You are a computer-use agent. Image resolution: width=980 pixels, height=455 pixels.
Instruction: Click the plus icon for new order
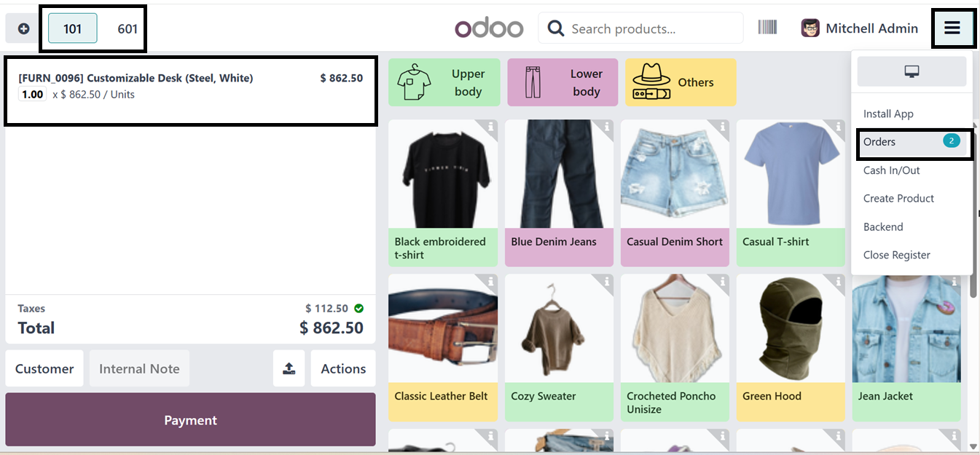coord(23,29)
